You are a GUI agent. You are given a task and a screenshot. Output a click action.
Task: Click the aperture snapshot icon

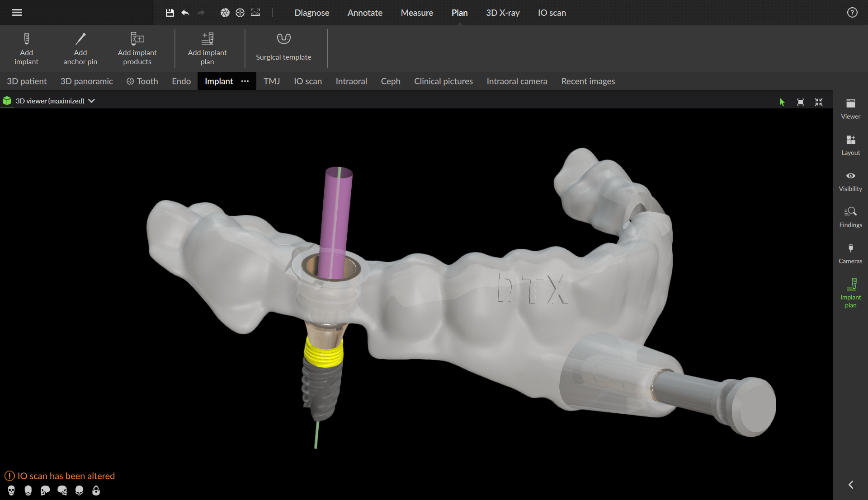tap(225, 13)
